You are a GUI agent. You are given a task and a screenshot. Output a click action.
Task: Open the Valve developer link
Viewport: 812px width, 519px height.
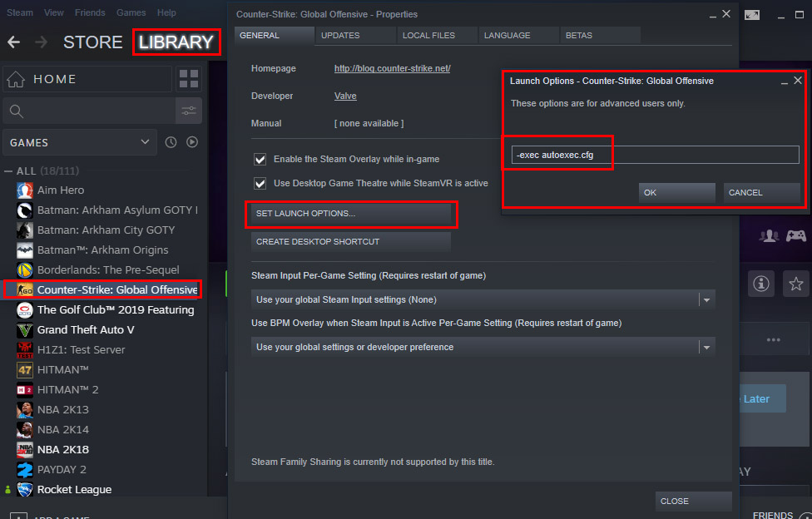point(345,96)
